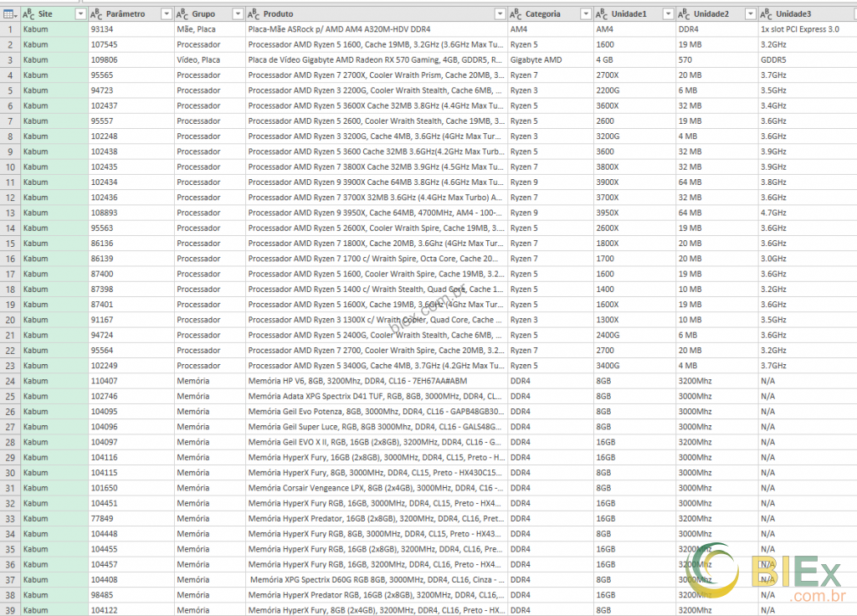Viewport: 857px width, 616px height.
Task: Select the Unidade3 cell "3.4GHz"
Action: [x=808, y=105]
